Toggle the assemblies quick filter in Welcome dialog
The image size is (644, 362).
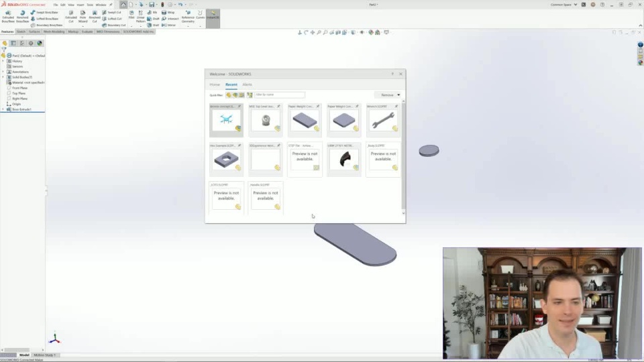235,95
